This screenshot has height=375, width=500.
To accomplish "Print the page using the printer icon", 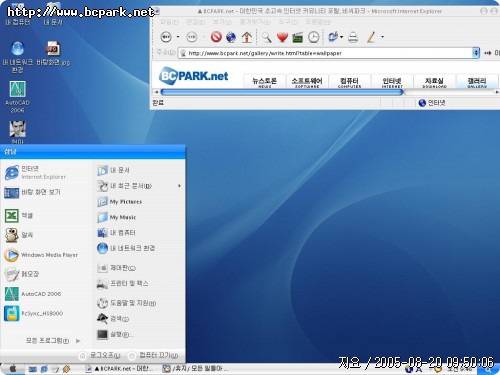I will click(x=353, y=37).
